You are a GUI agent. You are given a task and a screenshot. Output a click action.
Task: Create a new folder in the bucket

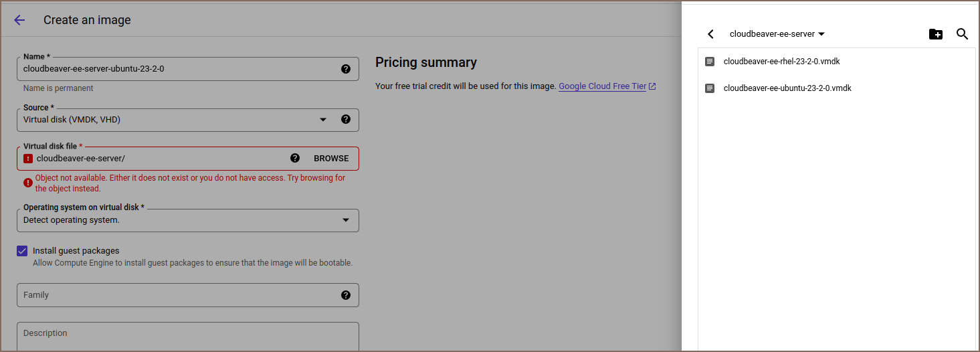[x=936, y=34]
